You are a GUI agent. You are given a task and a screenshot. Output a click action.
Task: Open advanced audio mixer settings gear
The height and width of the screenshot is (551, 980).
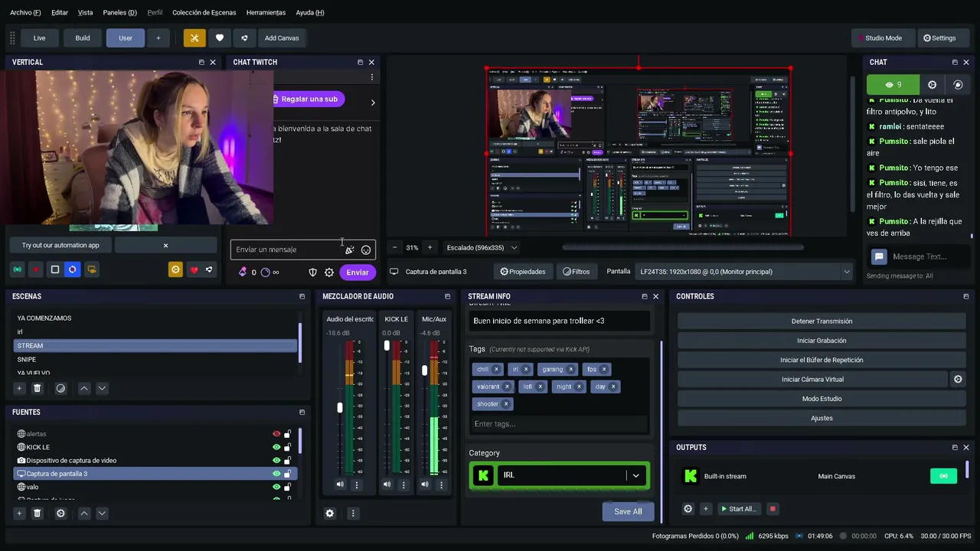(330, 514)
